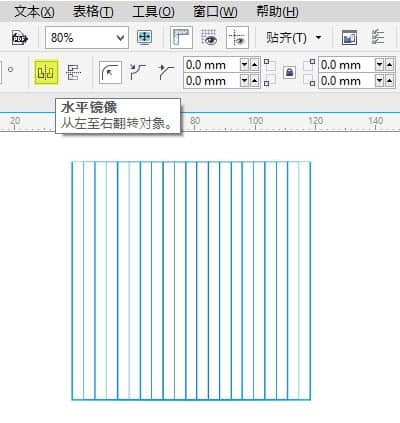Screen dimensions: 400x423
Task: Open the 表格(T) menu
Action: (x=93, y=12)
